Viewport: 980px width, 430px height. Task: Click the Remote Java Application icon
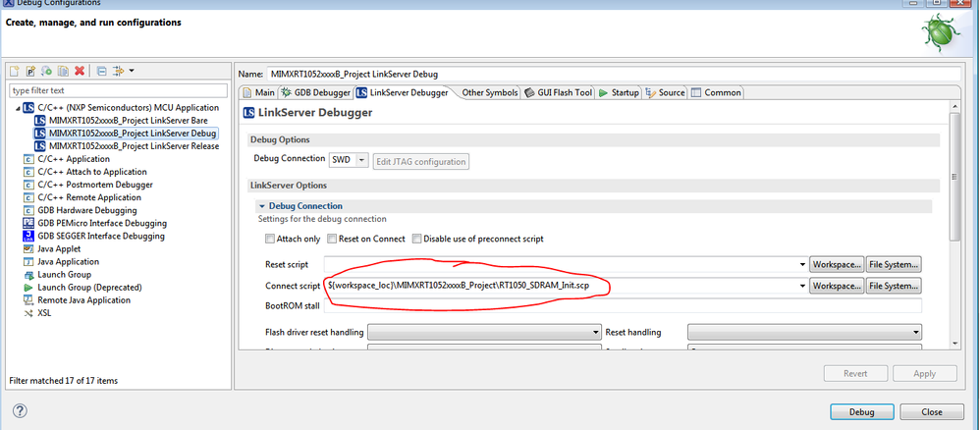(28, 300)
